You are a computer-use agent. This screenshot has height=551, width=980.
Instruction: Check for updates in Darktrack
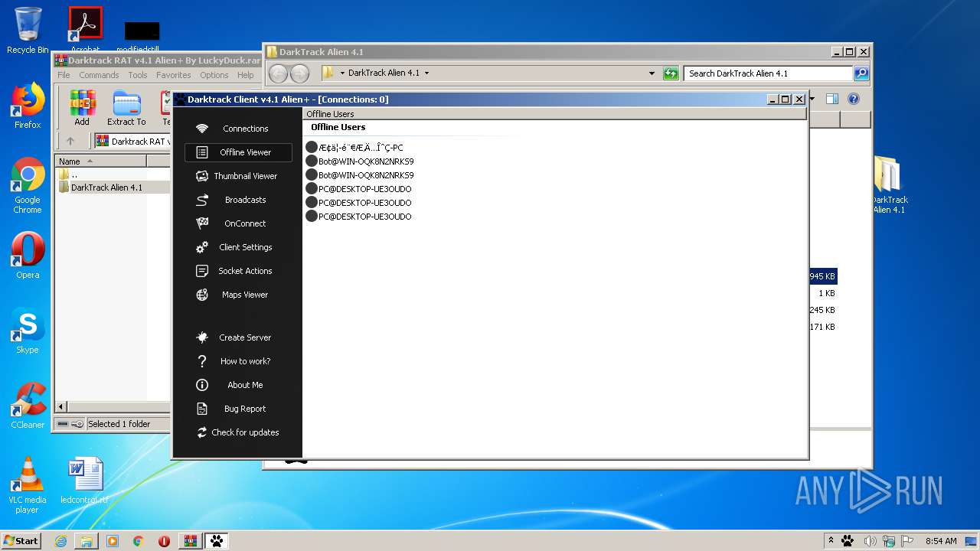click(238, 432)
